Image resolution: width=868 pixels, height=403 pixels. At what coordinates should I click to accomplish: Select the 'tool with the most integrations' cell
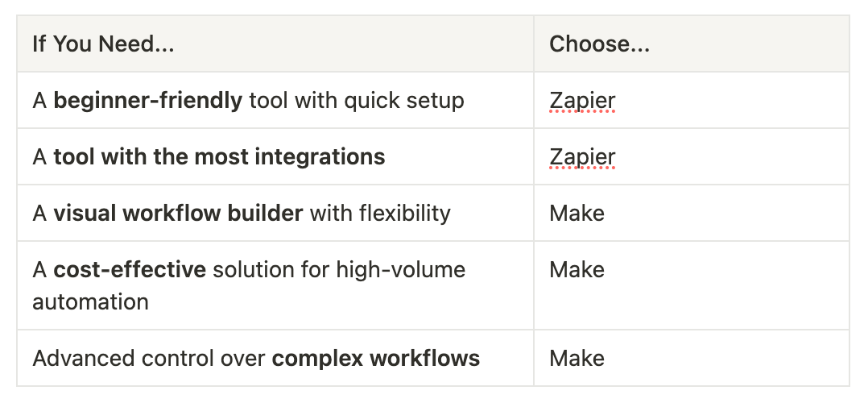(x=275, y=157)
